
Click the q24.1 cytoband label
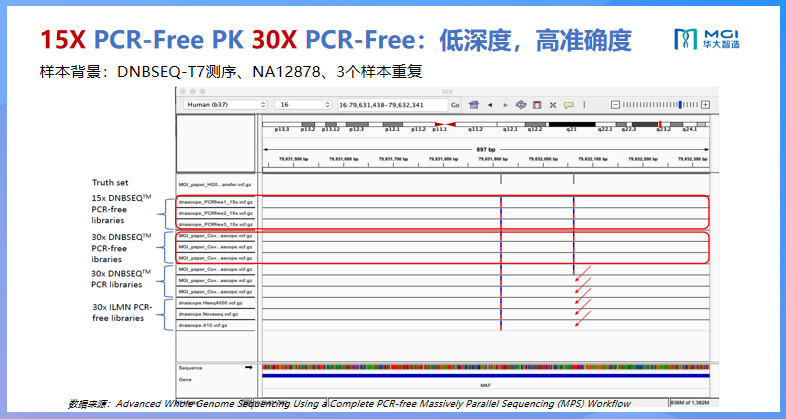click(x=690, y=129)
